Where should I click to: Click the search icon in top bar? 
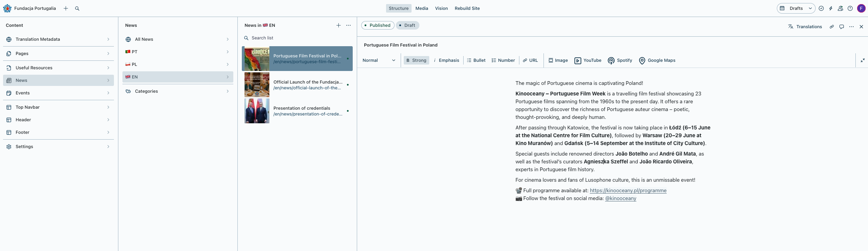tap(77, 8)
